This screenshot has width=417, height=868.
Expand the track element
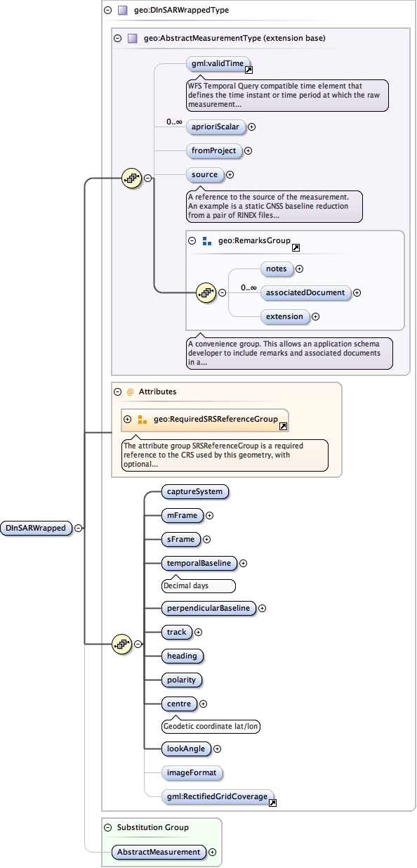(x=198, y=632)
